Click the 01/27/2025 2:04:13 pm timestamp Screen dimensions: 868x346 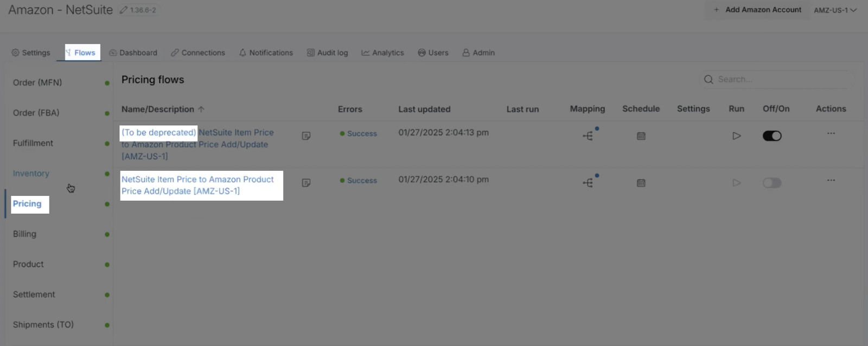443,132
